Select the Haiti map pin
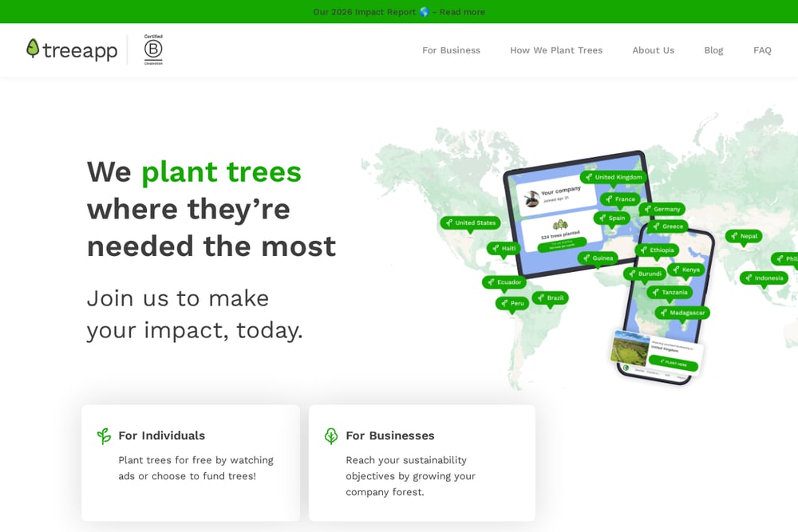 click(x=504, y=248)
